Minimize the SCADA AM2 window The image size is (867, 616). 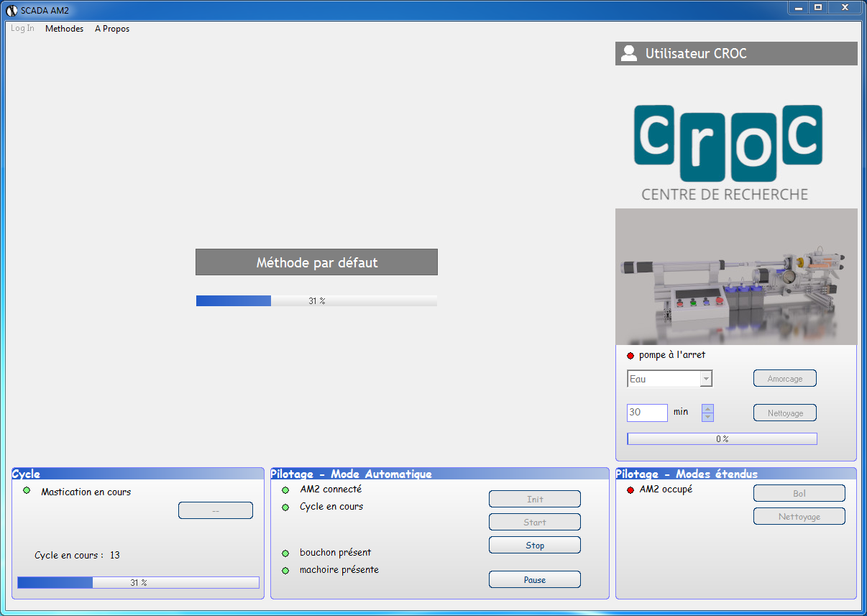tap(799, 7)
